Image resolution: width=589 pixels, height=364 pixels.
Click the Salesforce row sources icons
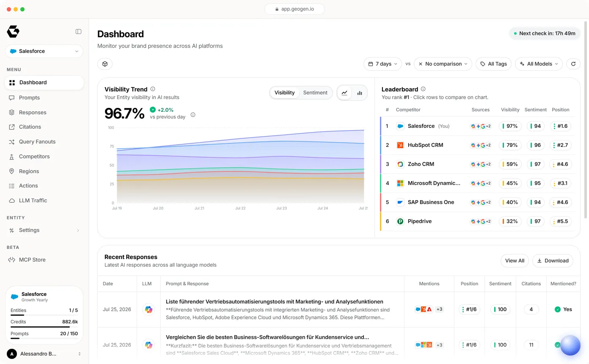tap(481, 126)
